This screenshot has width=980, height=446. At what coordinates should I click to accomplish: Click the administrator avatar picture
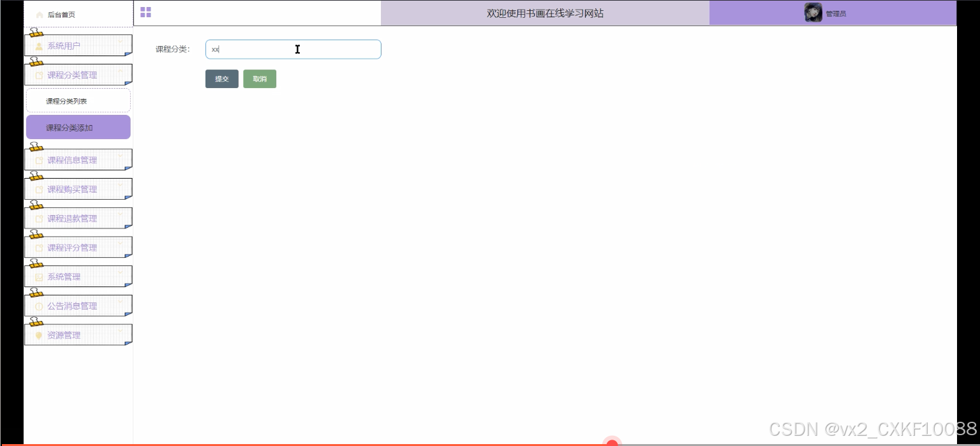pyautogui.click(x=813, y=13)
